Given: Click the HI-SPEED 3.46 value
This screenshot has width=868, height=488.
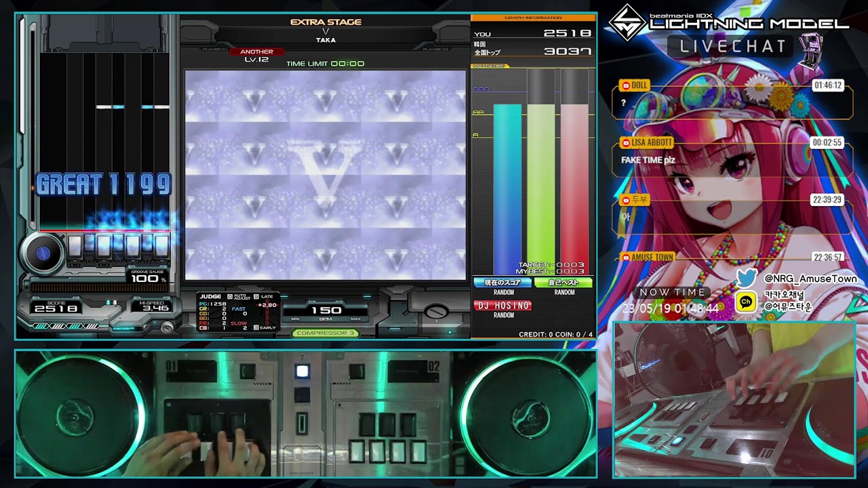Looking at the screenshot, I should (x=155, y=308).
